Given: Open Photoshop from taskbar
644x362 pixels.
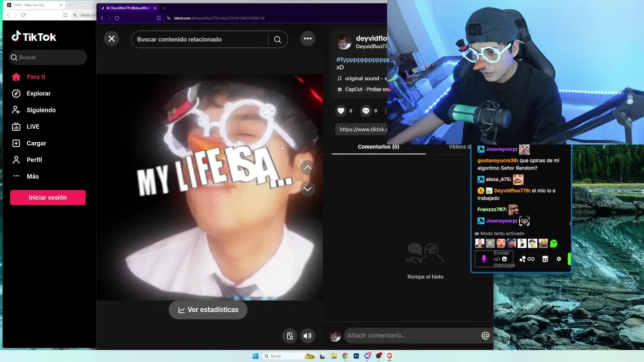Looking at the screenshot, I should 356,356.
